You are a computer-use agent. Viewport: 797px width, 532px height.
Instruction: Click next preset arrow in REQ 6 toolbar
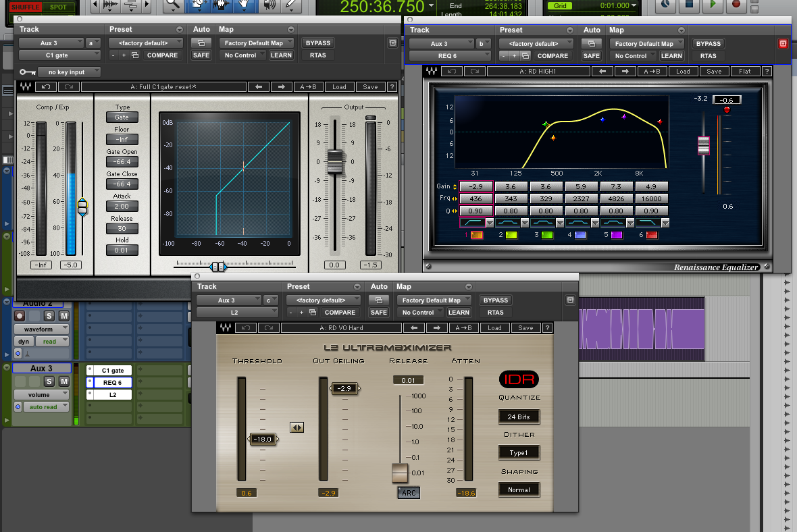[625, 71]
